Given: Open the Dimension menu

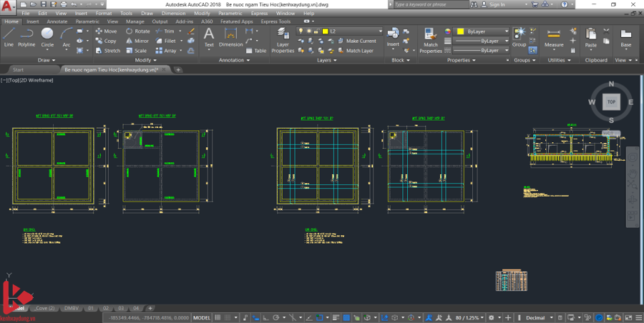Looking at the screenshot, I should coord(173,13).
